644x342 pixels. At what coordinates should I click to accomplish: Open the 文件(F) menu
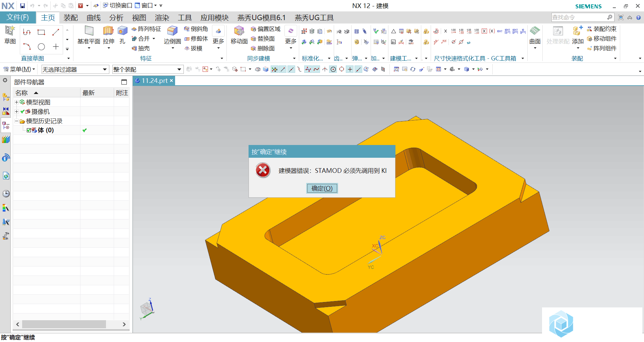17,17
